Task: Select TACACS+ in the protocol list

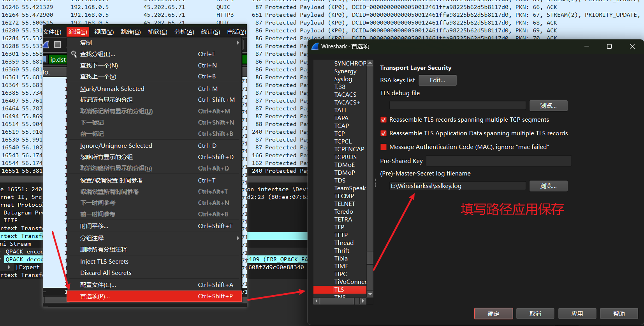Action: (x=347, y=103)
